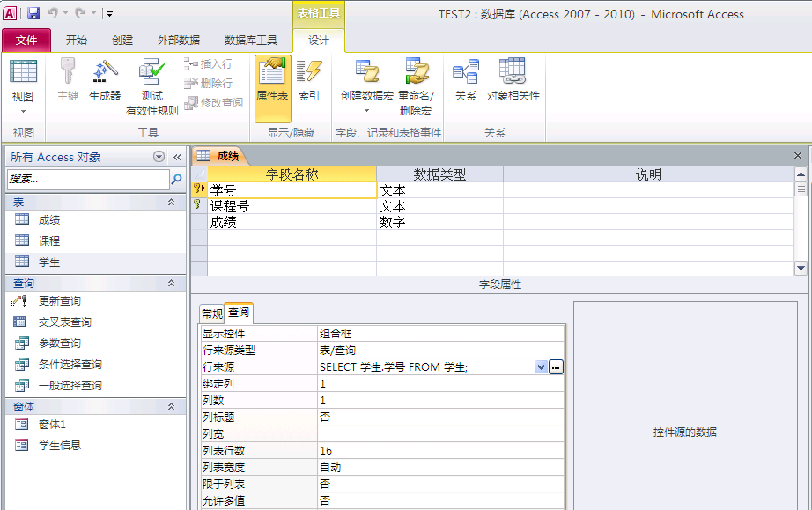Click the search magnifier icon
The image size is (812, 510).
coord(177,179)
